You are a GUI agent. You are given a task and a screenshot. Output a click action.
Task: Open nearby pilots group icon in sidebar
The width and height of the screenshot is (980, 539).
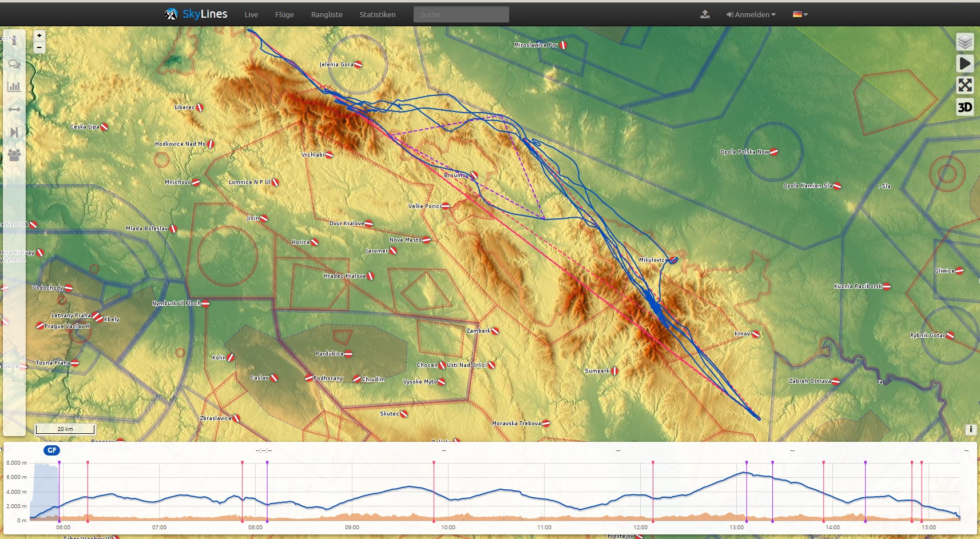pyautogui.click(x=14, y=155)
